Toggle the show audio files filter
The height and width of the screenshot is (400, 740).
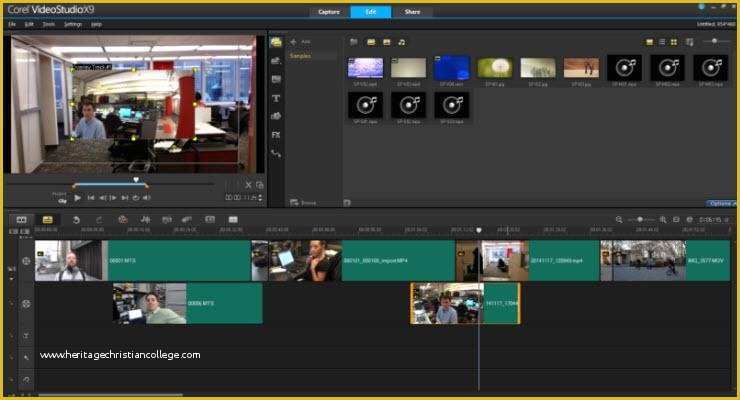[x=402, y=42]
